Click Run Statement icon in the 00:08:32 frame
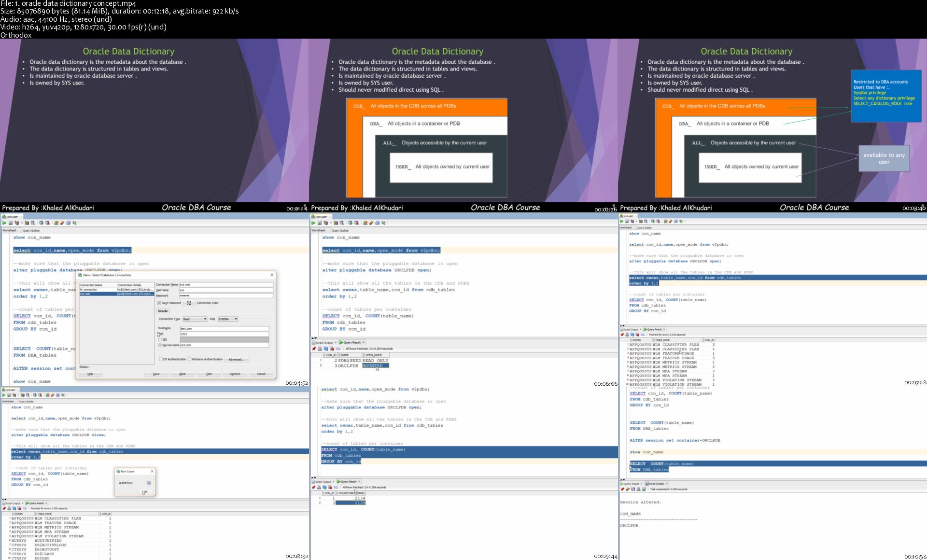This screenshot has height=560, width=927. tap(3, 395)
